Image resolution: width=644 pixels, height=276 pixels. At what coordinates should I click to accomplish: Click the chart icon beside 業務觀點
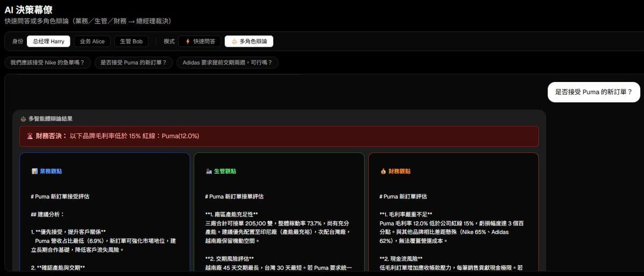pyautogui.click(x=34, y=171)
